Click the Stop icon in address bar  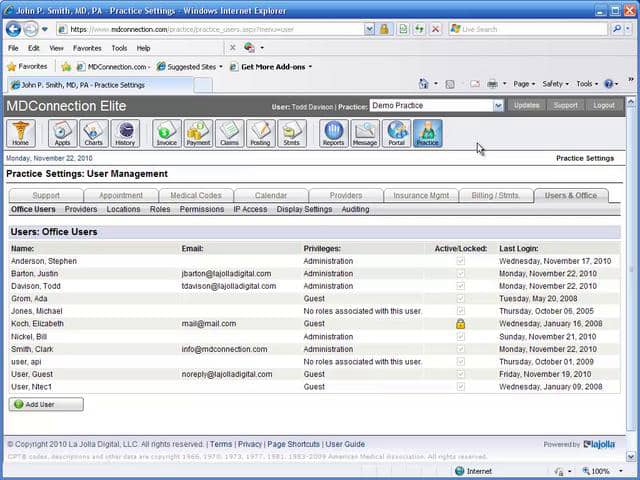pos(436,29)
